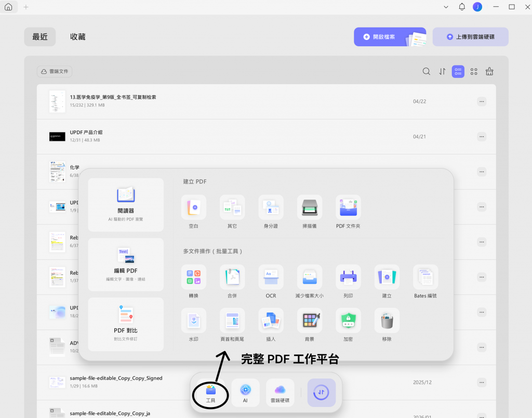
Task: Open the 13.医学免疫学_第9版 file
Action: pyautogui.click(x=267, y=101)
